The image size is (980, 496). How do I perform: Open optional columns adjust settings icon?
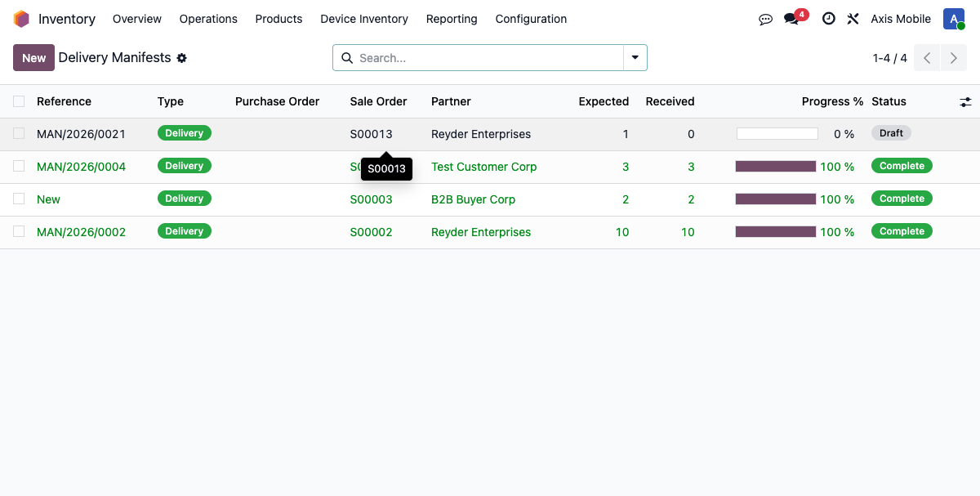point(965,101)
